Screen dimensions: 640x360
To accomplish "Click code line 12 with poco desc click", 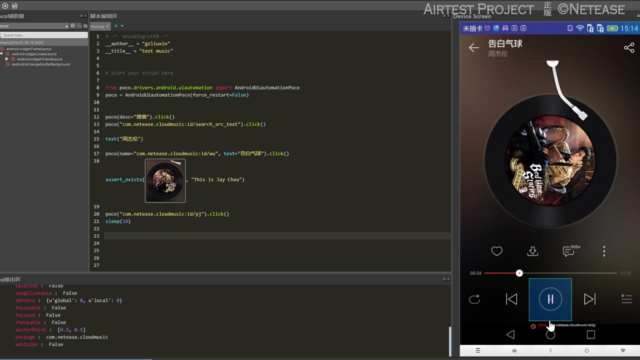I will 140,117.
